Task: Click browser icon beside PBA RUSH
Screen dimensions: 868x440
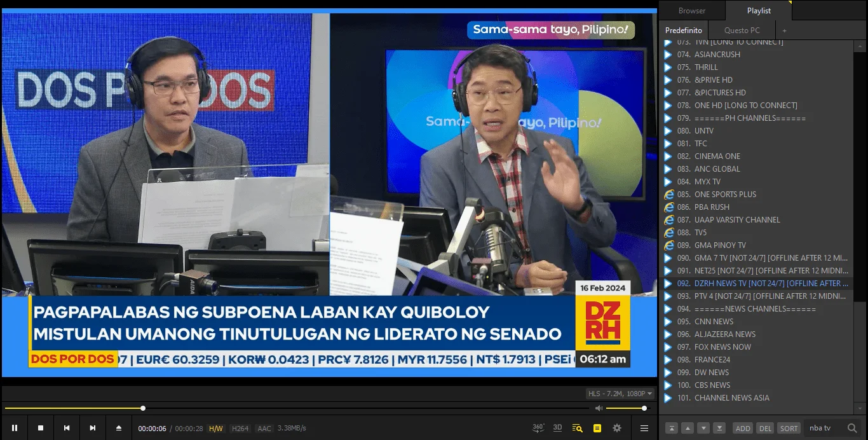Action: click(668, 207)
